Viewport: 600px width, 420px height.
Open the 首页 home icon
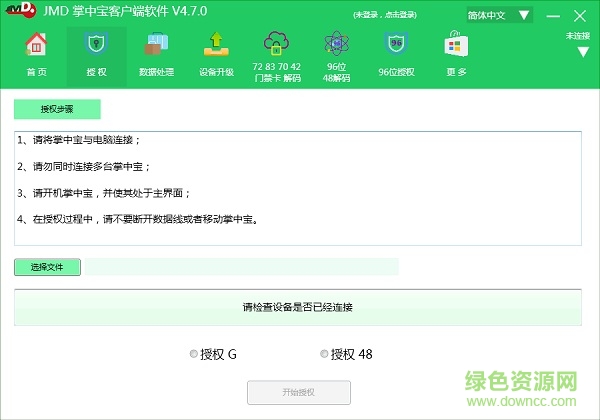36,44
